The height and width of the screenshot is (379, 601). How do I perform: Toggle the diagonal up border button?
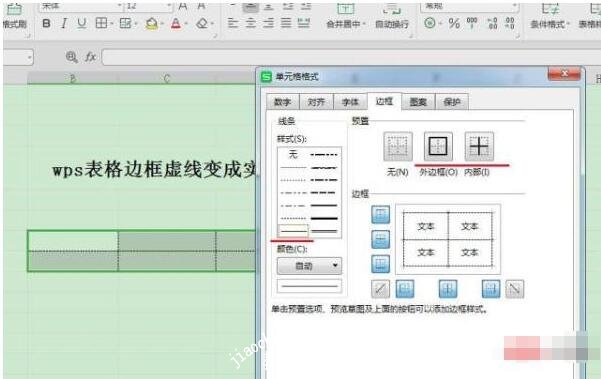(x=381, y=289)
